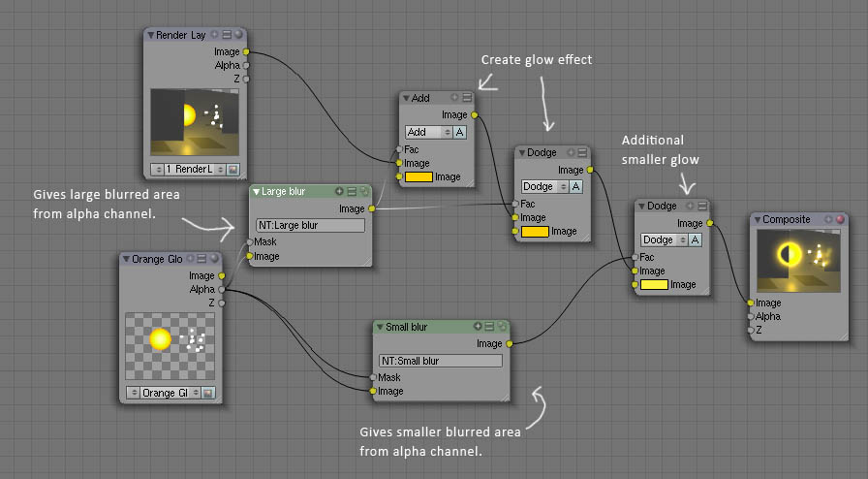The width and height of the screenshot is (868, 479).
Task: Click the plus icon in Large blur header
Action: pos(339,191)
